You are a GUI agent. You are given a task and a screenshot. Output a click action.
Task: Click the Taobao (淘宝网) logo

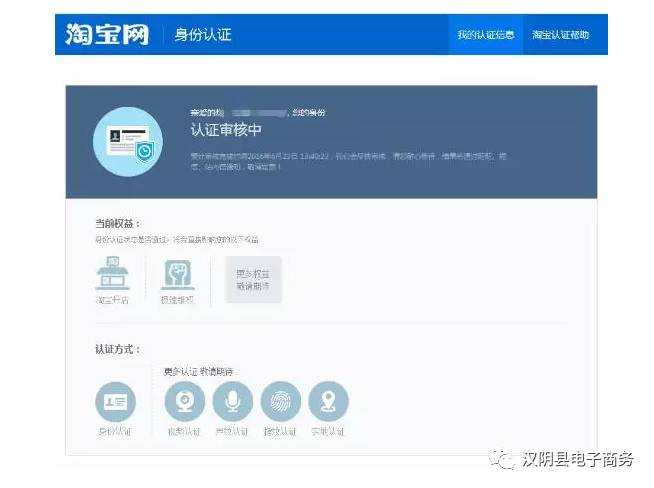pos(107,35)
